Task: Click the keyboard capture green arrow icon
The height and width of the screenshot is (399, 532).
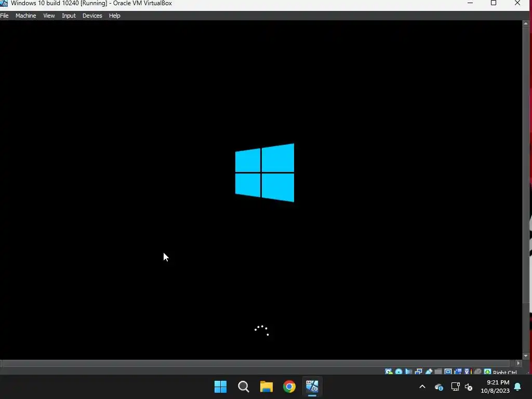Action: point(487,372)
